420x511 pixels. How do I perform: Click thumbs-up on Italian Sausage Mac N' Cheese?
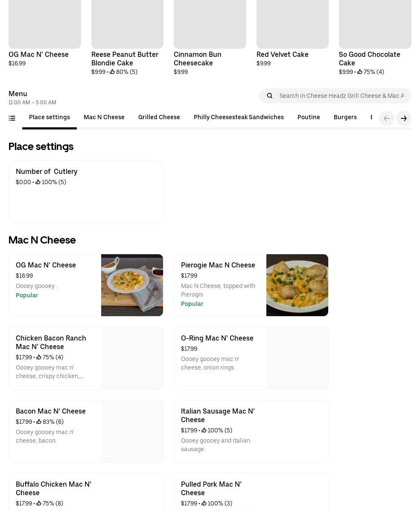pyautogui.click(x=204, y=430)
